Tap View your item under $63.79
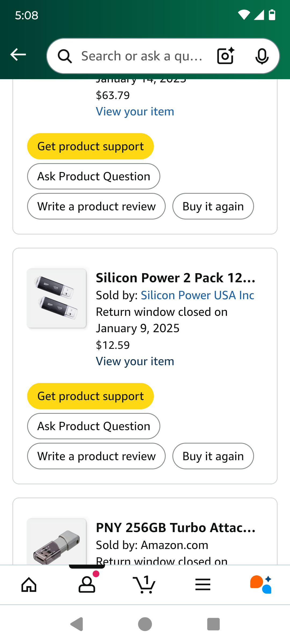290x644 pixels. click(x=135, y=112)
